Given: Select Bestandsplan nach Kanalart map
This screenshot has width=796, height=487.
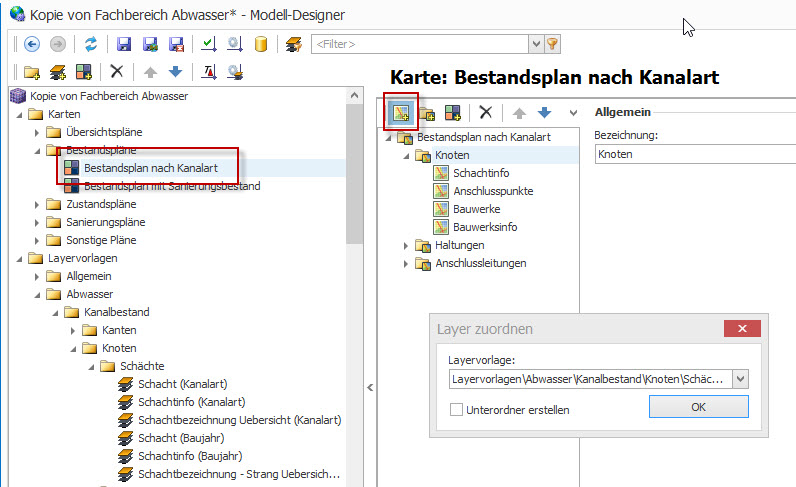Looking at the screenshot, I should tap(150, 168).
